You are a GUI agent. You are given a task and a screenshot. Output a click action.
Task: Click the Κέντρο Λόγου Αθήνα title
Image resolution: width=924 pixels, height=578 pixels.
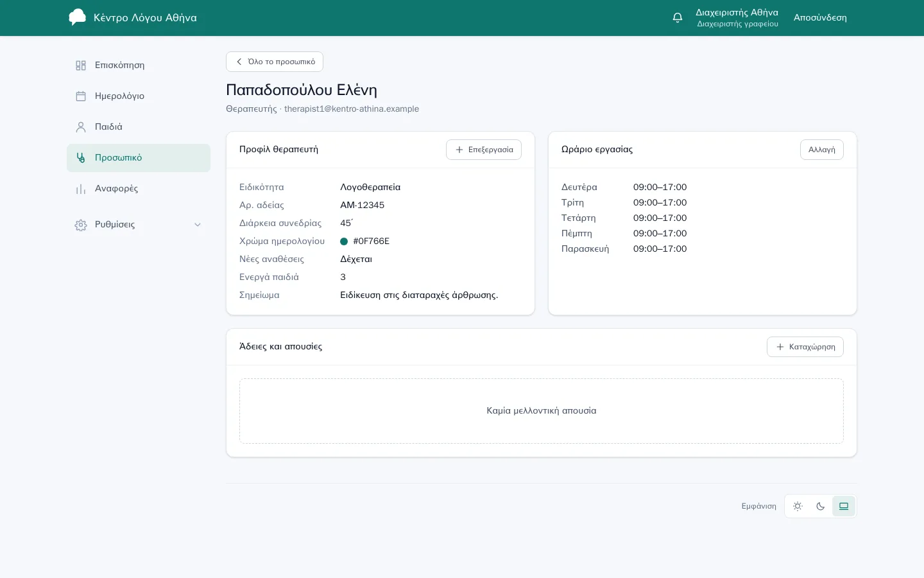(145, 18)
